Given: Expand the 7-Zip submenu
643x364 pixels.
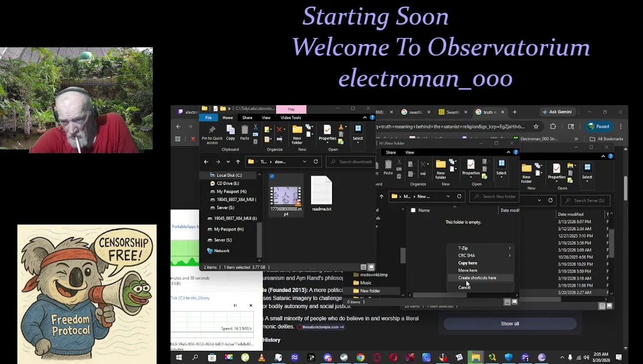Looking at the screenshot, I should [481, 248].
